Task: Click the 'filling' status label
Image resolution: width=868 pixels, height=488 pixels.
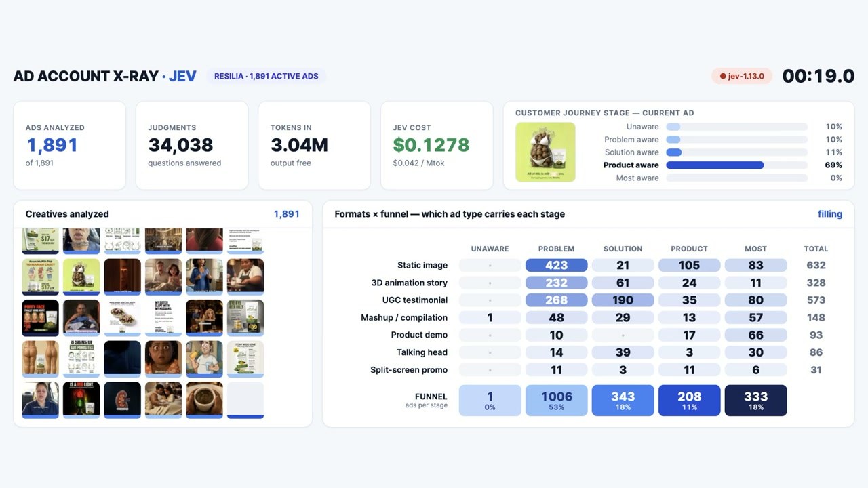Action: point(830,214)
